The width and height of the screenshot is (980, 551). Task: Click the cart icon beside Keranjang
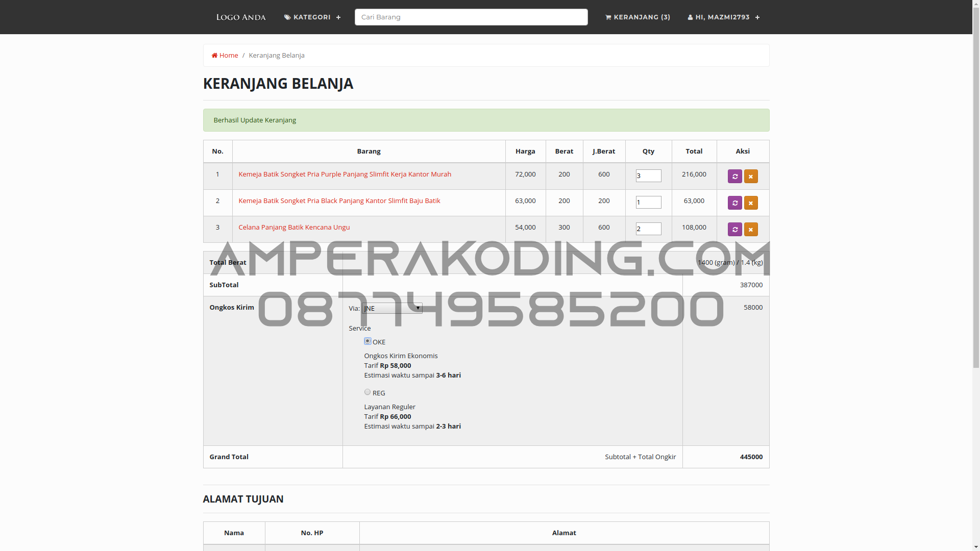pos(608,17)
